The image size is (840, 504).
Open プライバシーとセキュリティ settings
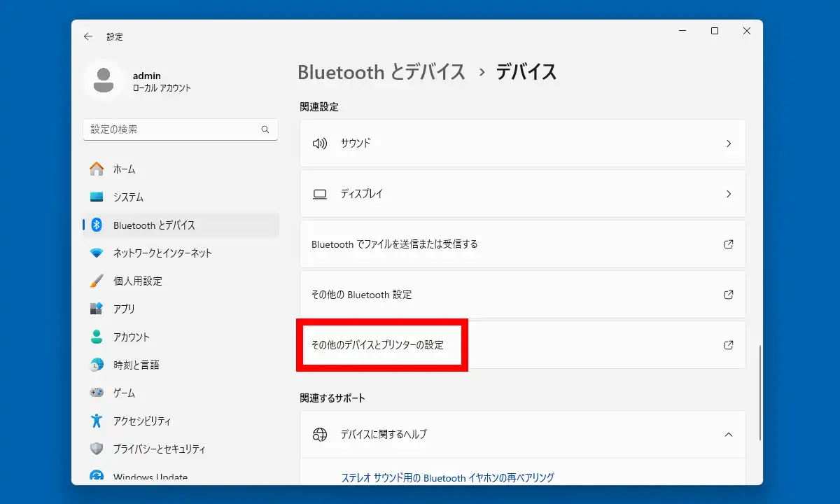181,449
